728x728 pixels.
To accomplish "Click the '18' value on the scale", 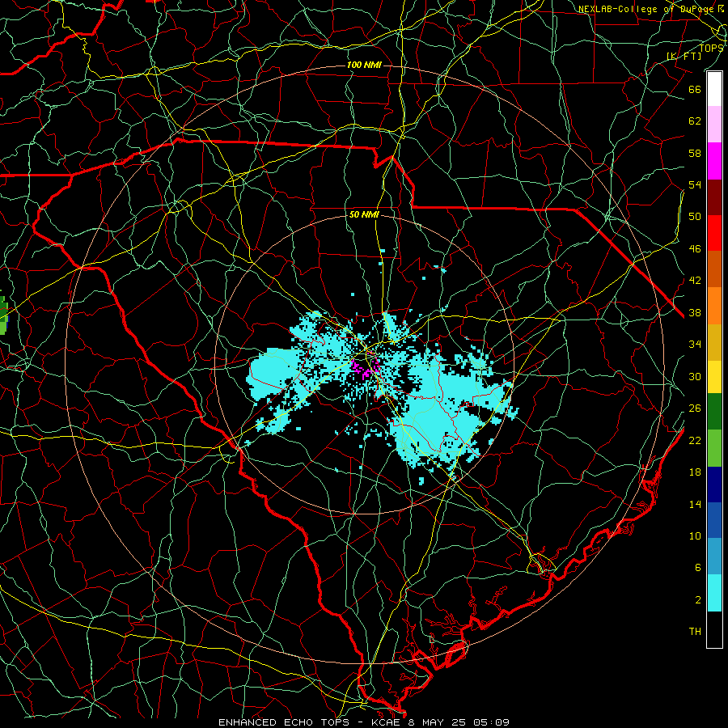I will [695, 472].
